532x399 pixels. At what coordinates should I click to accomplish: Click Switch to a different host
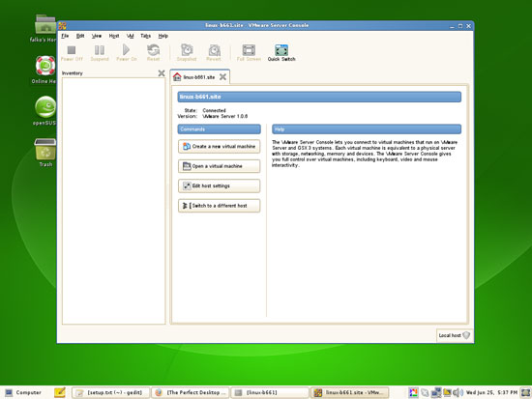(x=220, y=206)
